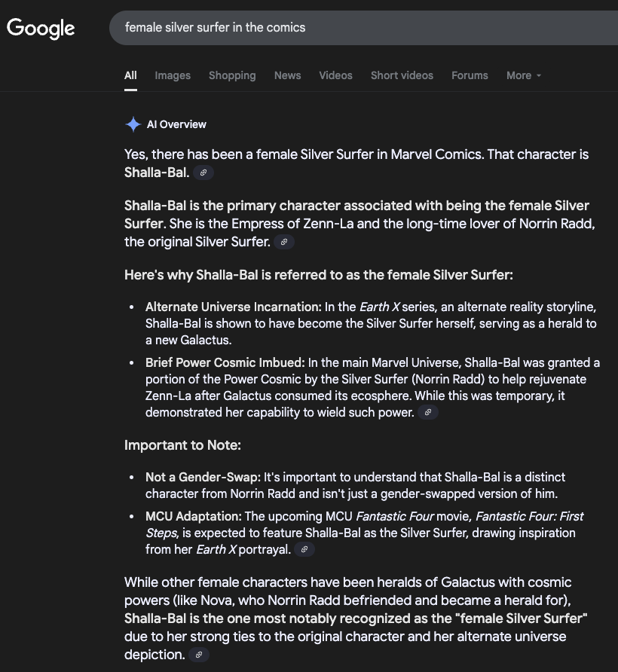Screen dimensions: 618x672
Task: Click the "AI Overview" heading text
Action: (176, 124)
